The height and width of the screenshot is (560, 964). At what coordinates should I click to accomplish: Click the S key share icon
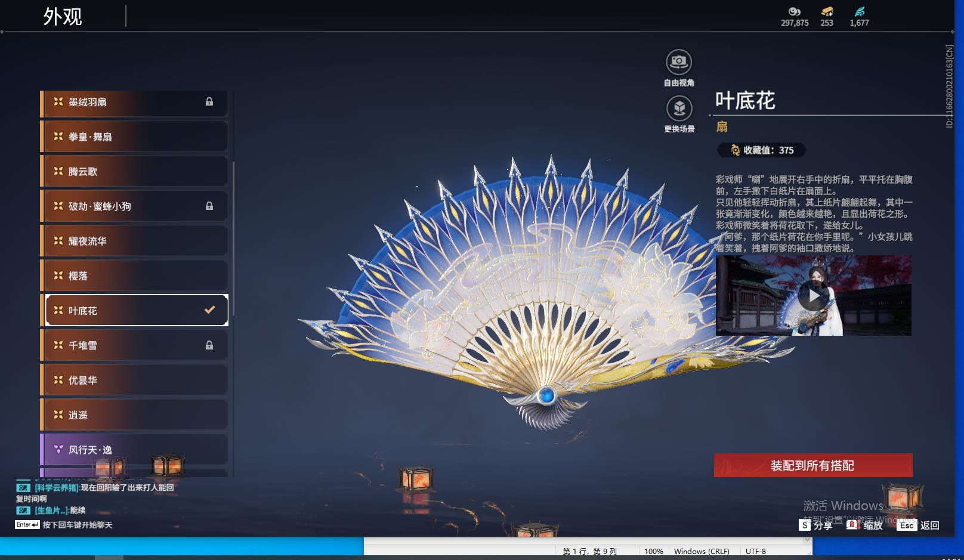[805, 525]
